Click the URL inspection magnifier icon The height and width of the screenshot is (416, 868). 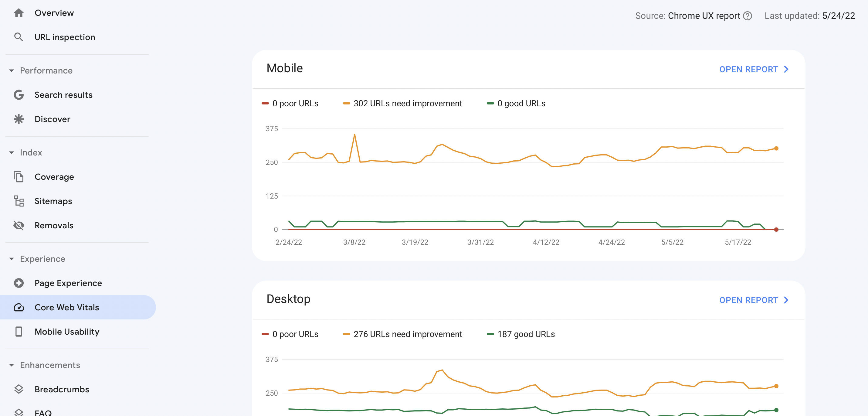pos(19,37)
